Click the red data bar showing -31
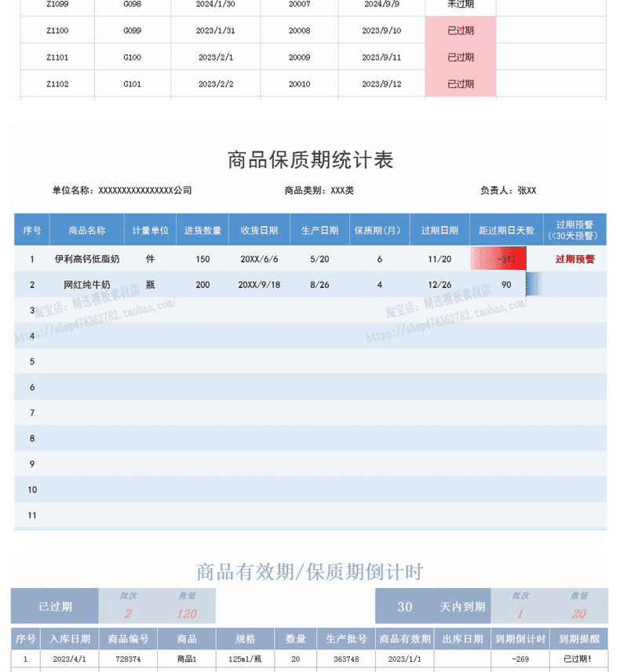Viewport: 620px width, 672px height. click(498, 258)
